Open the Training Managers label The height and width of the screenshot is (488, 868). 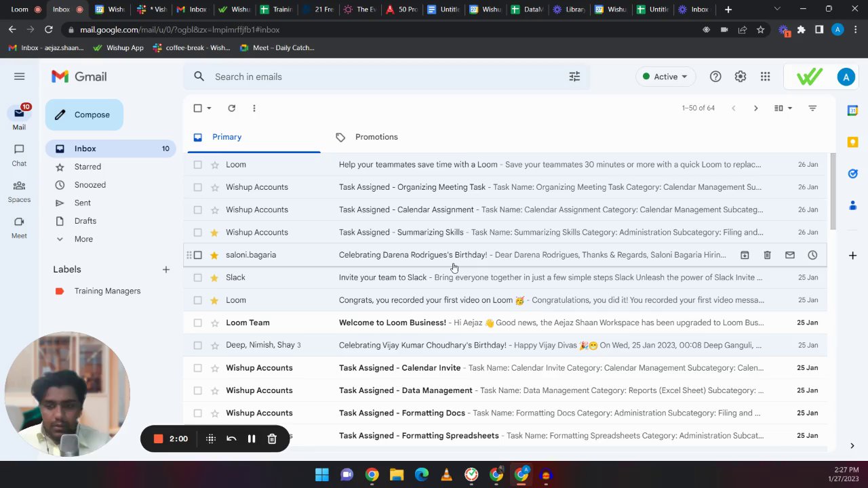click(x=107, y=291)
